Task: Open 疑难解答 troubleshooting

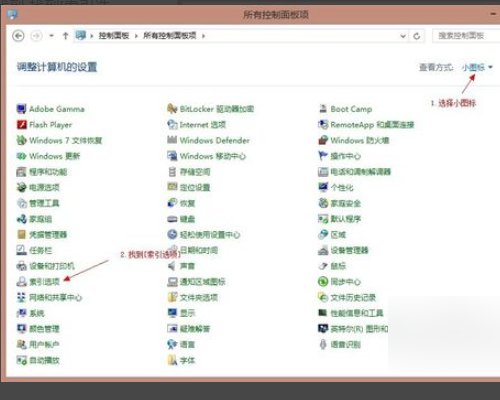Action: 189,328
